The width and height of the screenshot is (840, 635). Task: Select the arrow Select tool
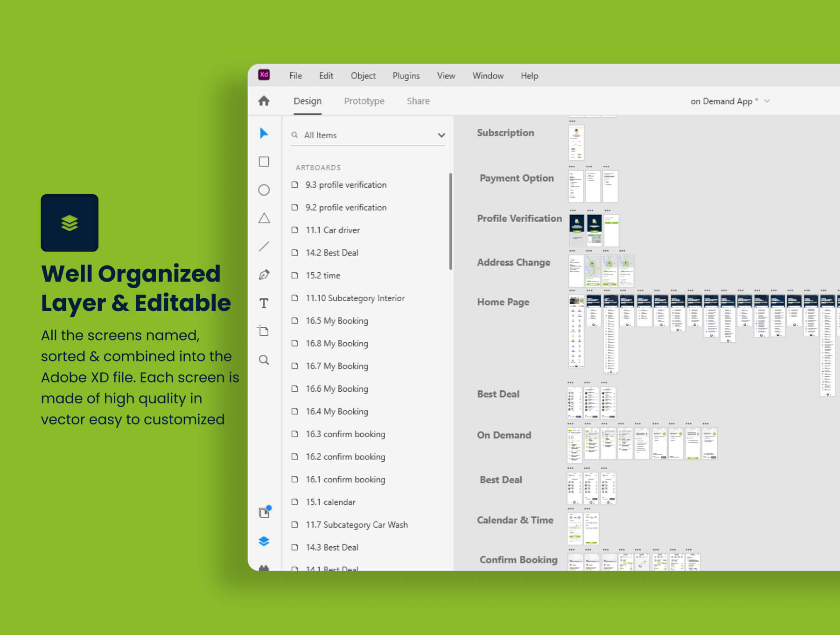coord(264,134)
